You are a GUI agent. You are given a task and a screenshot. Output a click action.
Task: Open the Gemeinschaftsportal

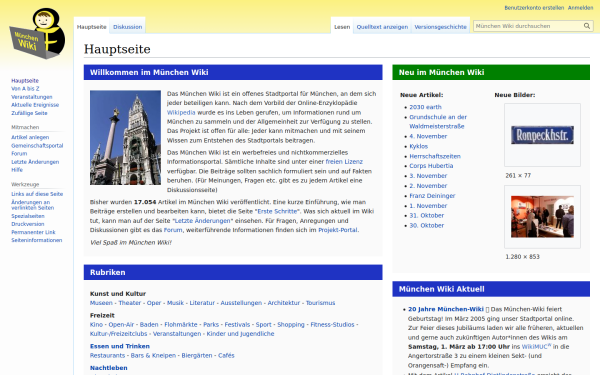tap(37, 145)
